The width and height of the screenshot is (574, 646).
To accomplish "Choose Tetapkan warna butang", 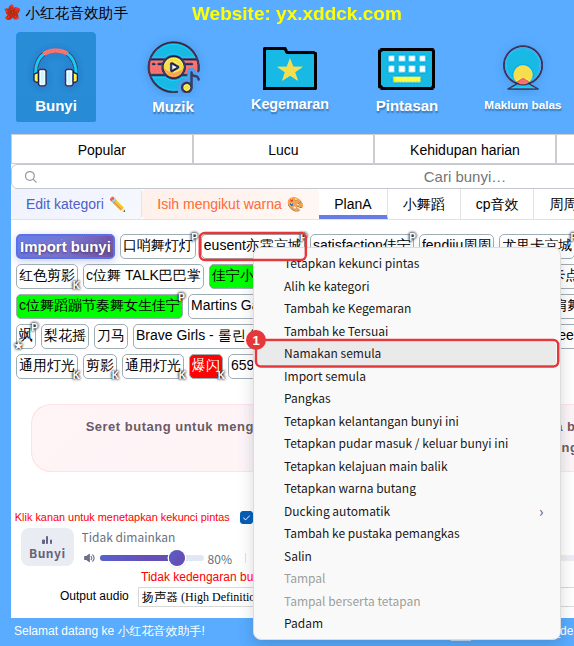I will pyautogui.click(x=408, y=489).
